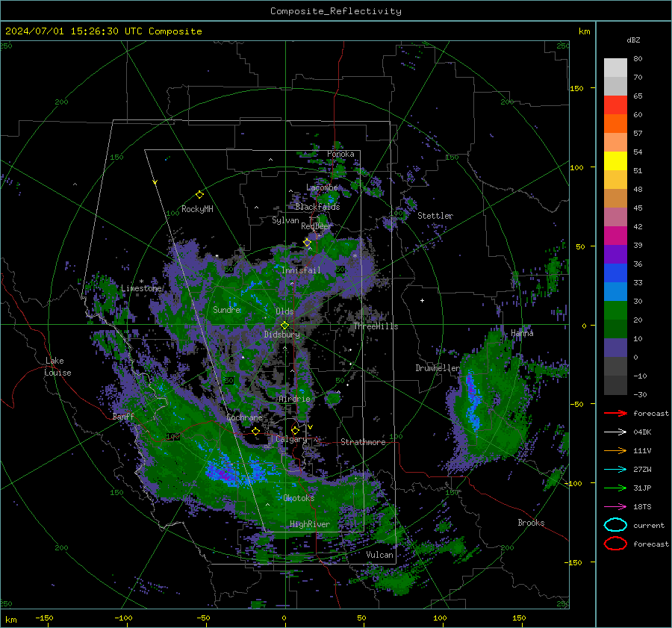
Task: Click the Limestone label
Action: click(x=141, y=288)
